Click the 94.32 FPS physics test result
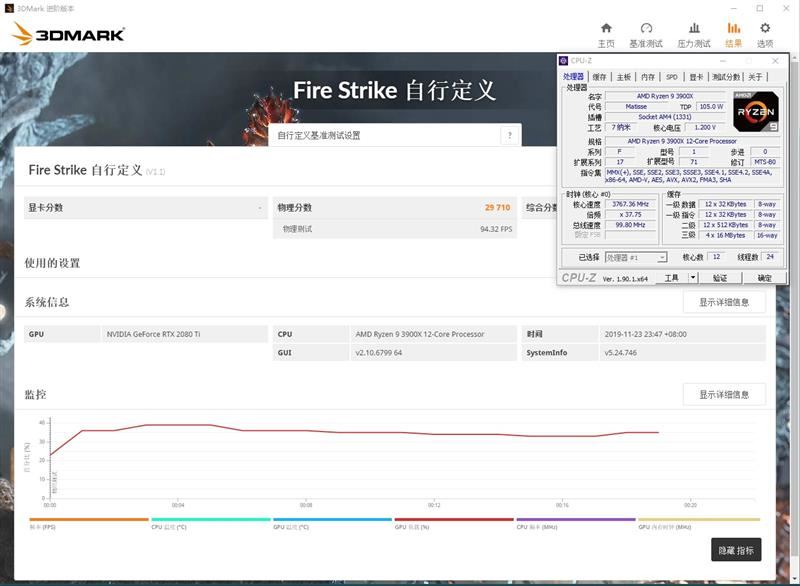This screenshot has height=586, width=800. tap(496, 229)
